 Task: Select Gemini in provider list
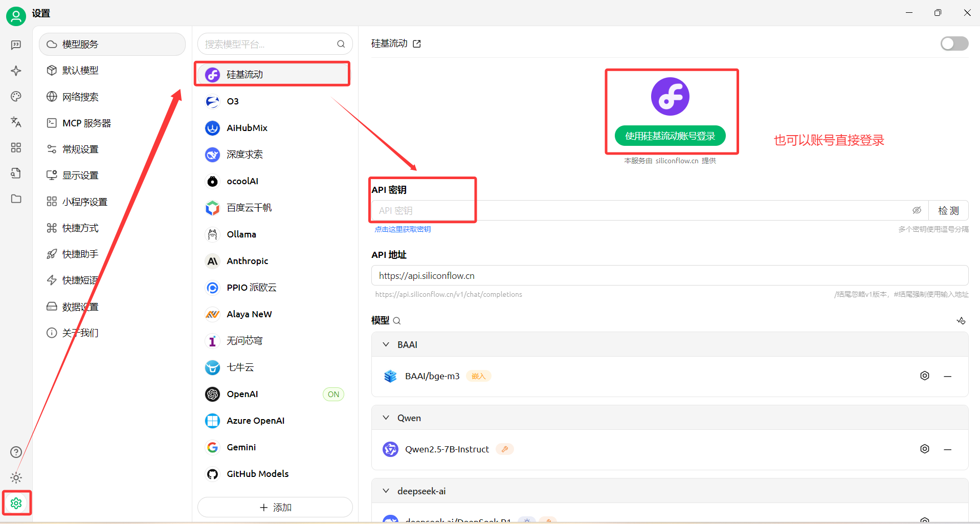coord(275,447)
